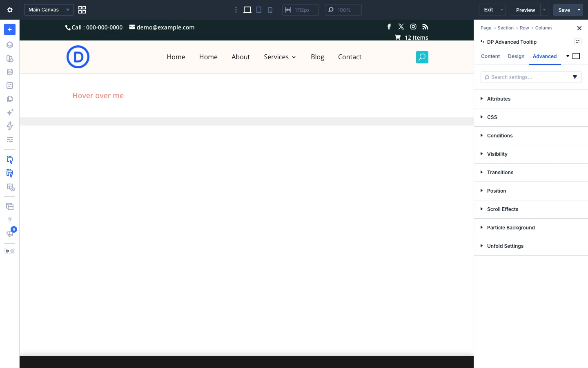Click the RSS feed icon

point(425,27)
